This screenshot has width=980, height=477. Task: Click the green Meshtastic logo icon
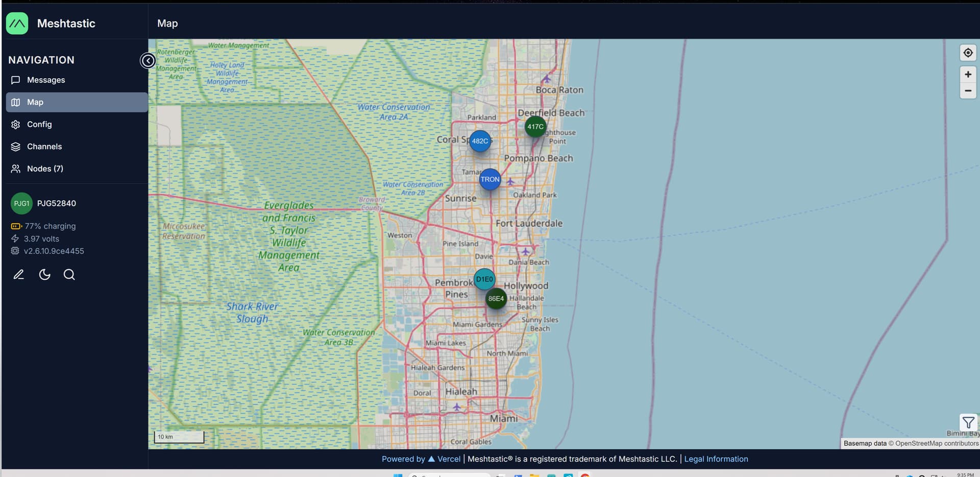pyautogui.click(x=17, y=23)
